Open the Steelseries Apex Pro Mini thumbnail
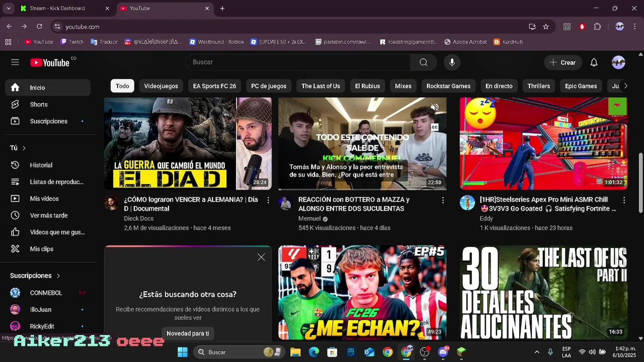644x362 pixels. point(543,144)
